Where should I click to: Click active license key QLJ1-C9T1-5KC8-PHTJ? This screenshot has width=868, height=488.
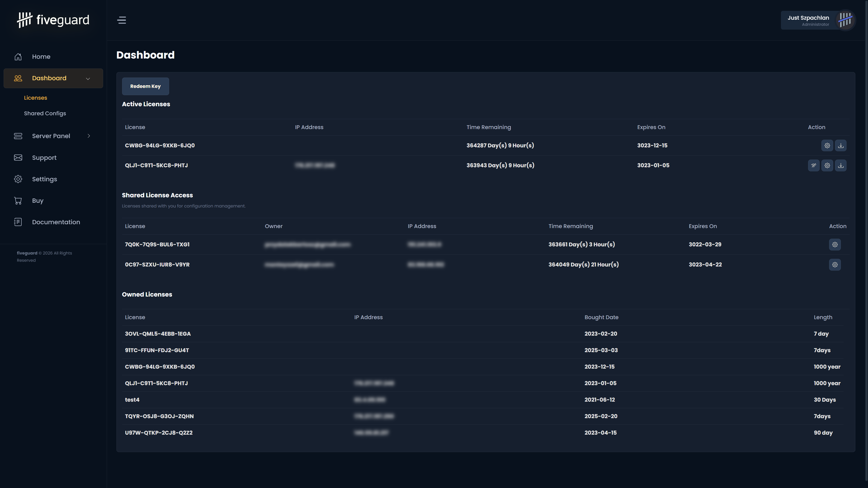[x=156, y=165]
